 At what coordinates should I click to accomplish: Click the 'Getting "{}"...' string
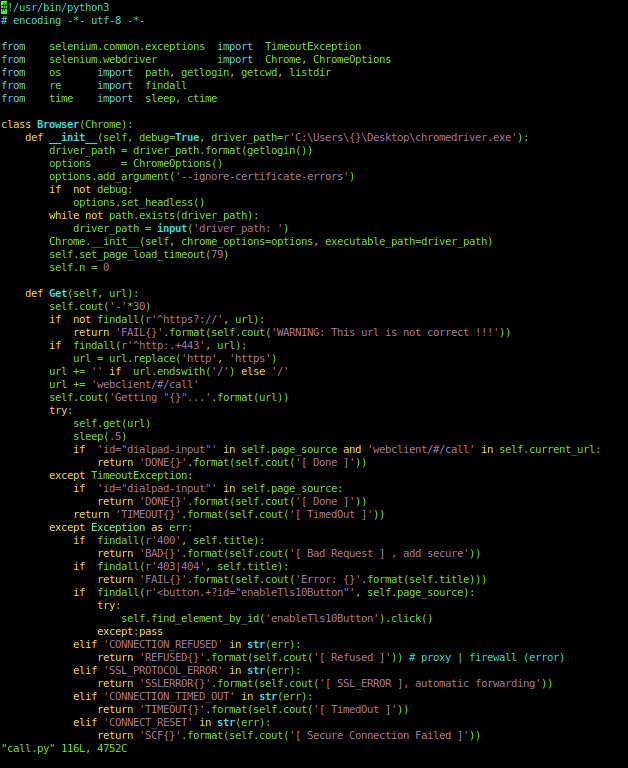(160, 397)
